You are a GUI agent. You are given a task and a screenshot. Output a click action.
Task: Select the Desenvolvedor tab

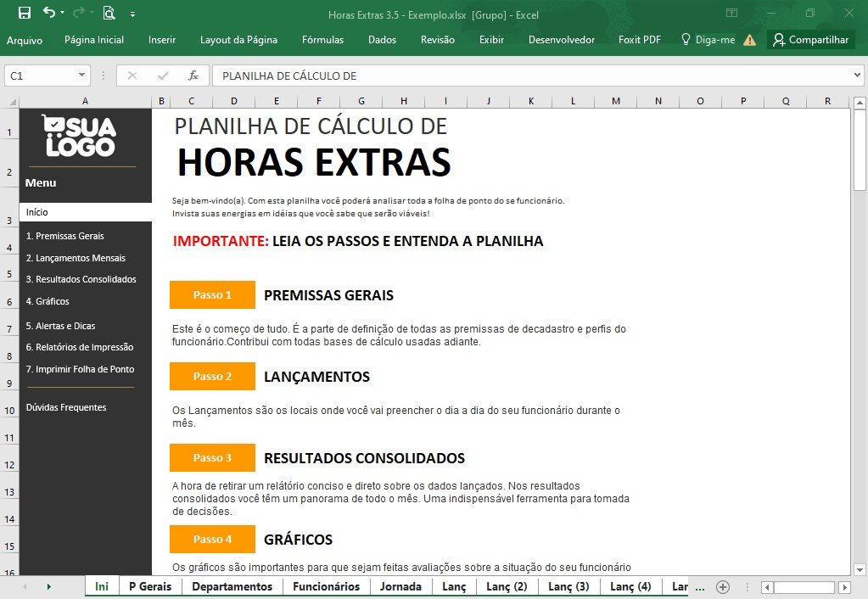pos(562,40)
